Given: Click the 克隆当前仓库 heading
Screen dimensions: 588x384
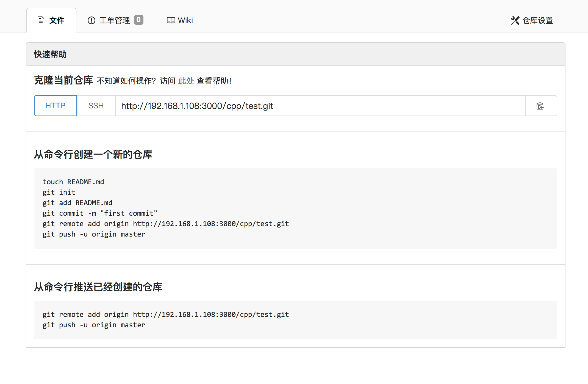Looking at the screenshot, I should (x=63, y=80).
